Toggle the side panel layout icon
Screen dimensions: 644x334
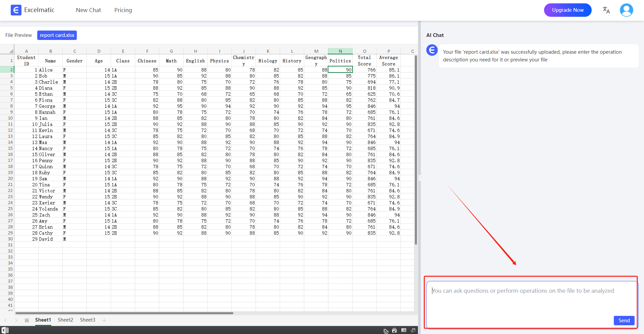(x=404, y=330)
